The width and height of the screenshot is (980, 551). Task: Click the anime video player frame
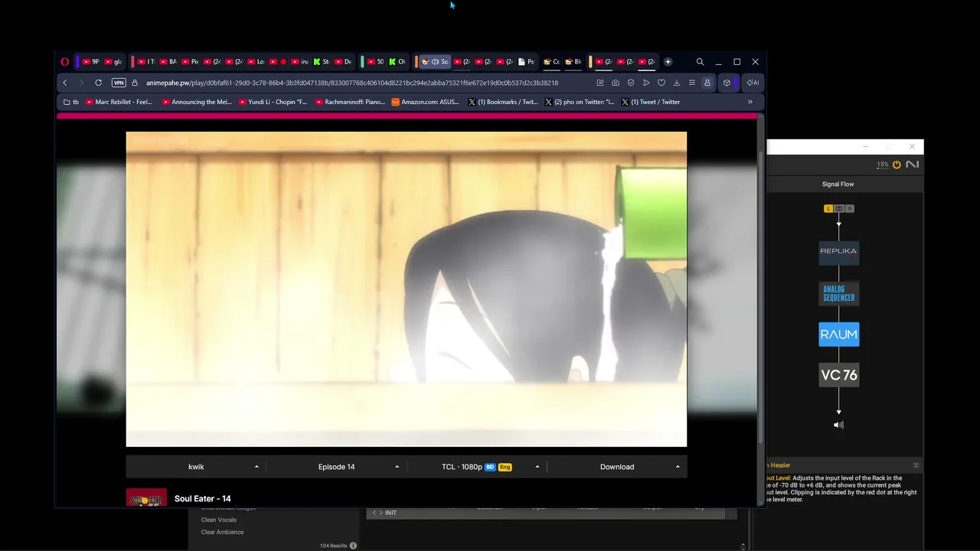[407, 289]
